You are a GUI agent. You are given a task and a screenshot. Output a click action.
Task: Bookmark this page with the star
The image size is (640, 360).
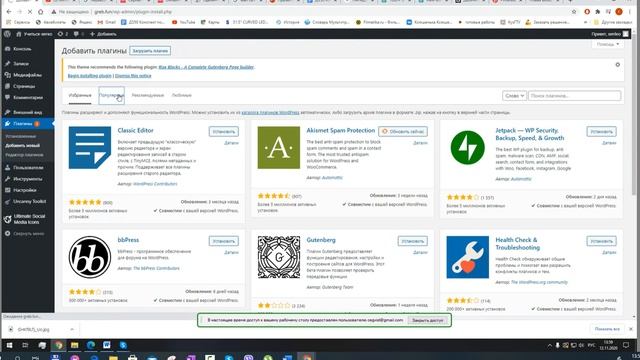[x=574, y=12]
